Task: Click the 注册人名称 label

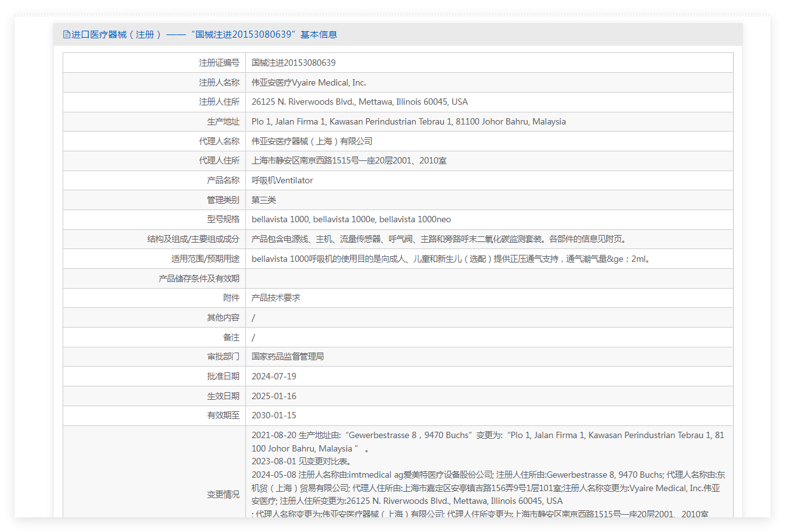Action: click(x=219, y=82)
